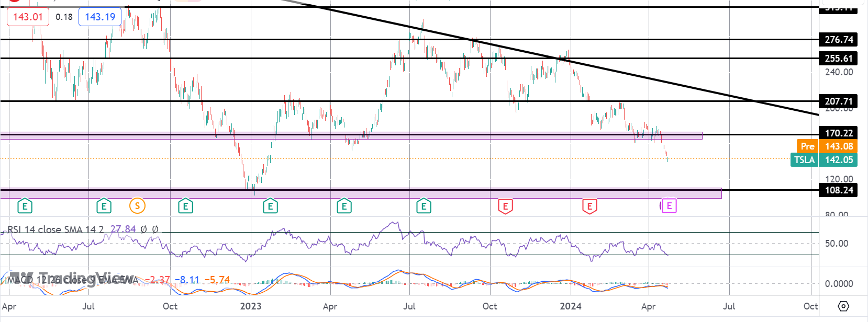Screen dimensions: 868x322
Task: Select the purple zone rectangle near 108.24
Action: [361, 193]
